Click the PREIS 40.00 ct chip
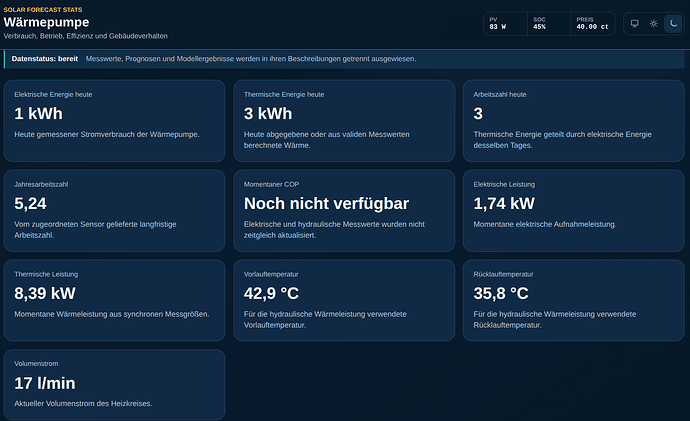 [592, 24]
